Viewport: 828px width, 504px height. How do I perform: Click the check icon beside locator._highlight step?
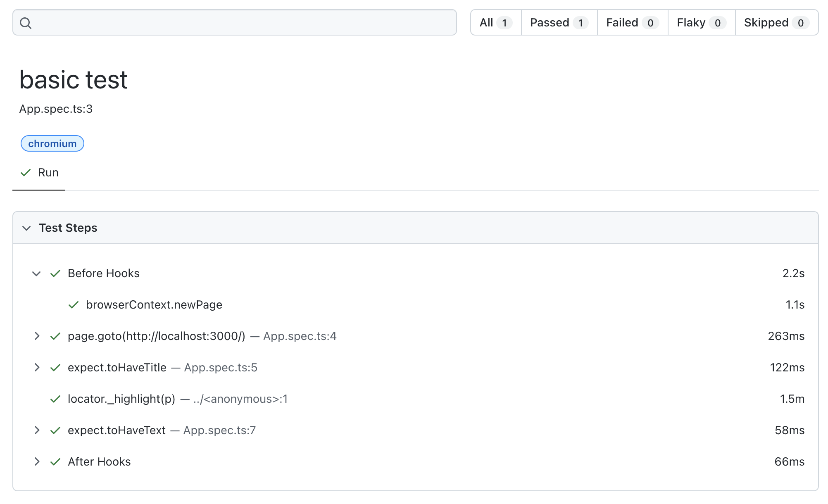[x=56, y=399]
